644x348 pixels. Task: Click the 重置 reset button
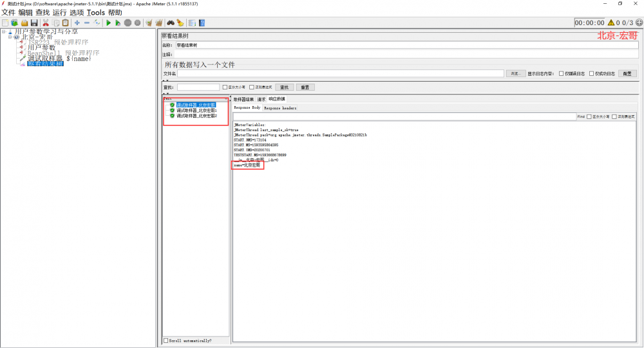coord(305,87)
